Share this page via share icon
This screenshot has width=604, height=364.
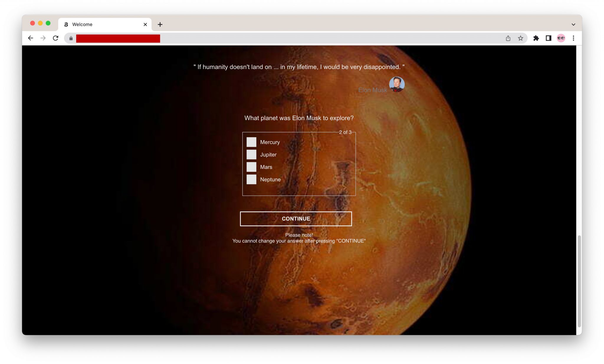[x=508, y=38]
